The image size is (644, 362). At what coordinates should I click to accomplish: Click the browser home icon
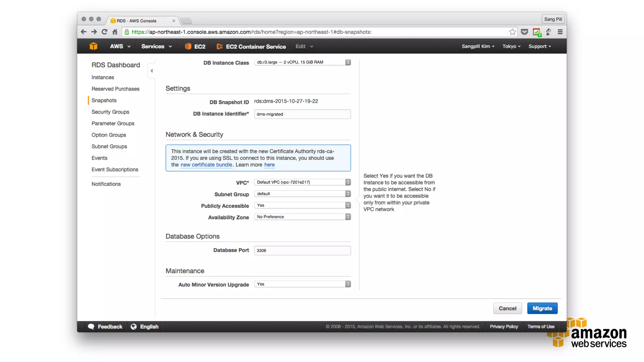pos(115,32)
